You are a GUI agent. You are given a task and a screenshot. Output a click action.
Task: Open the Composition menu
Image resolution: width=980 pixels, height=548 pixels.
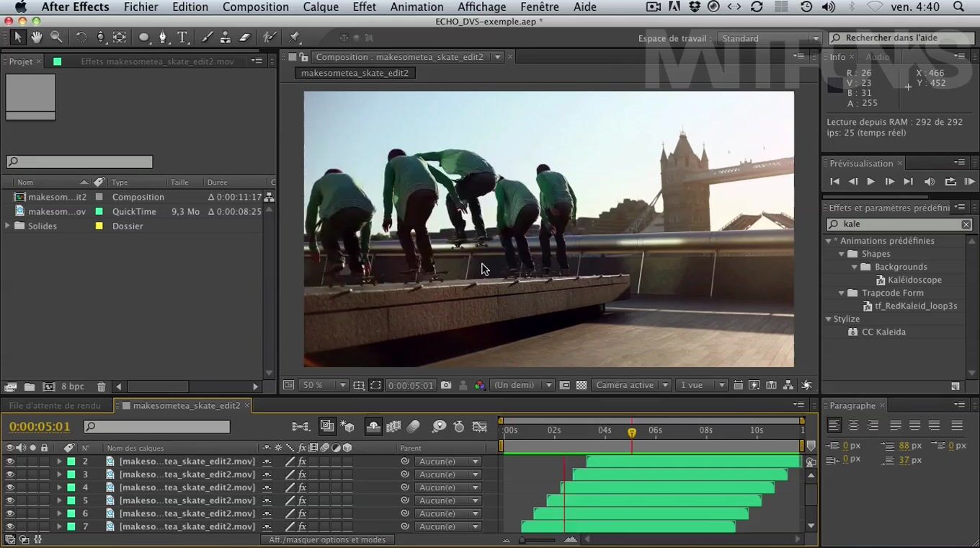(x=255, y=7)
